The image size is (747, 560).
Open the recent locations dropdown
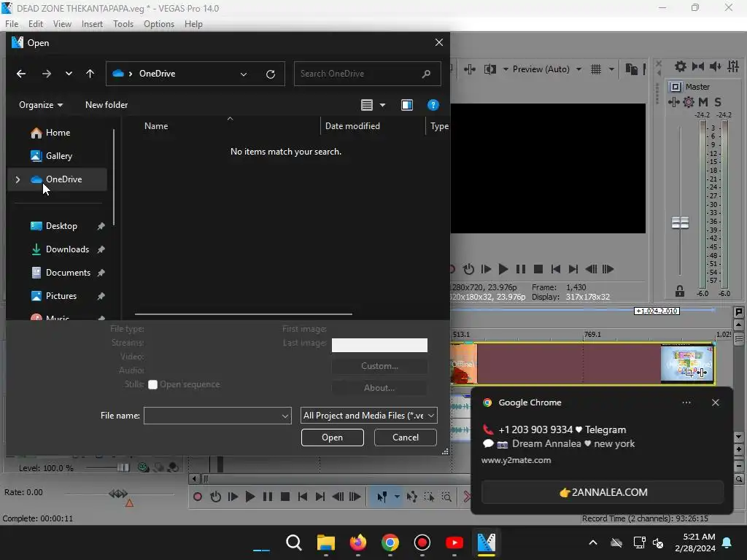click(x=69, y=74)
